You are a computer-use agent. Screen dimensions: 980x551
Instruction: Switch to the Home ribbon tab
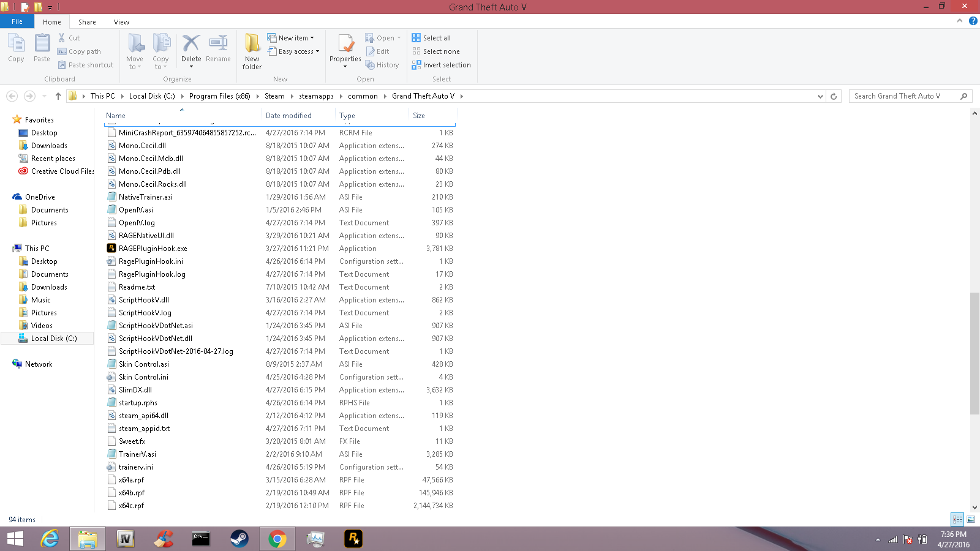click(52, 22)
